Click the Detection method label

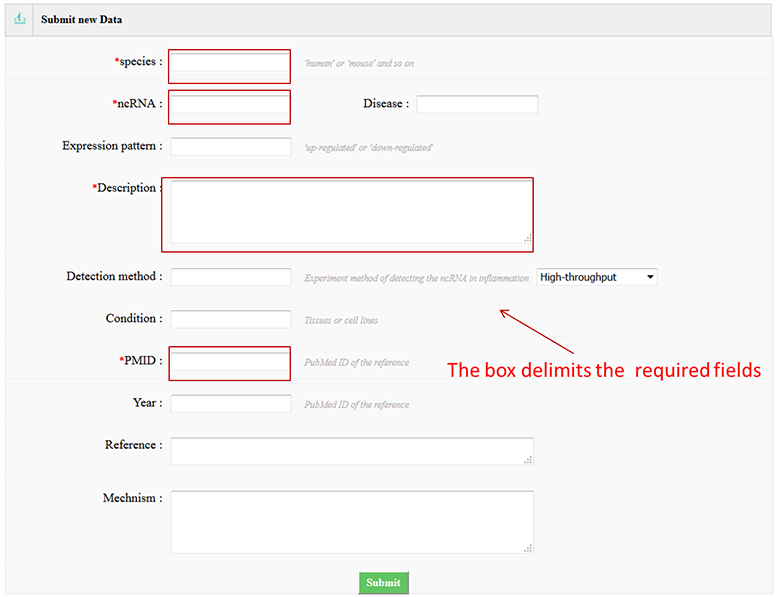[114, 276]
